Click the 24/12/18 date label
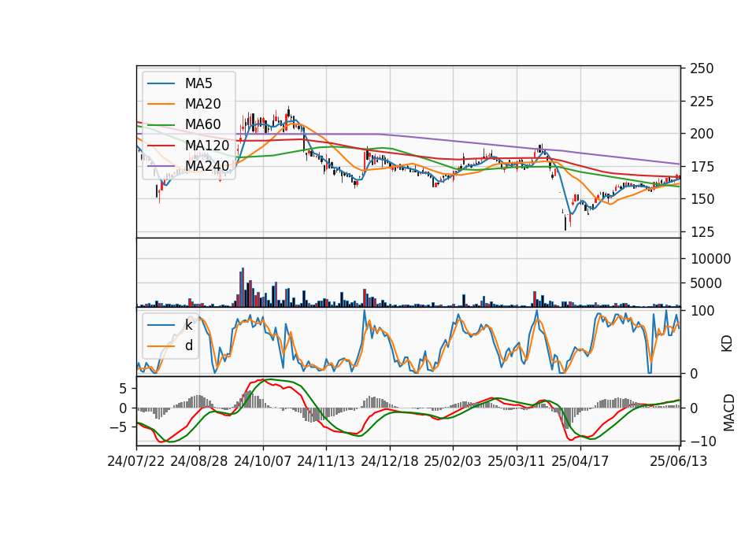 coord(390,461)
